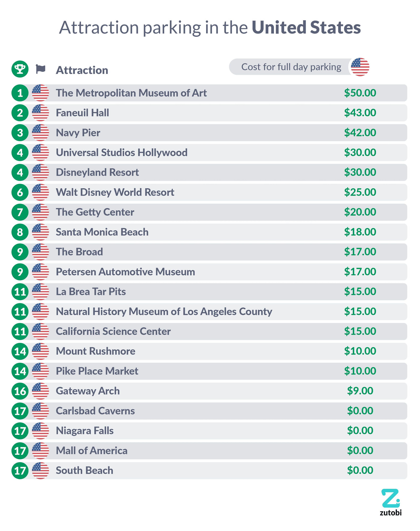Click the Attraction column heading

coord(82,70)
